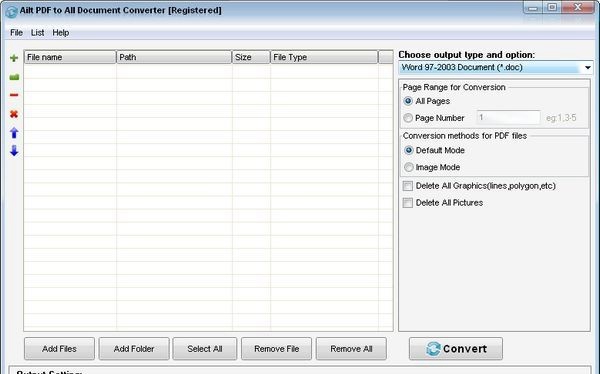Open the File menu
This screenshot has height=374, width=600.
click(16, 33)
